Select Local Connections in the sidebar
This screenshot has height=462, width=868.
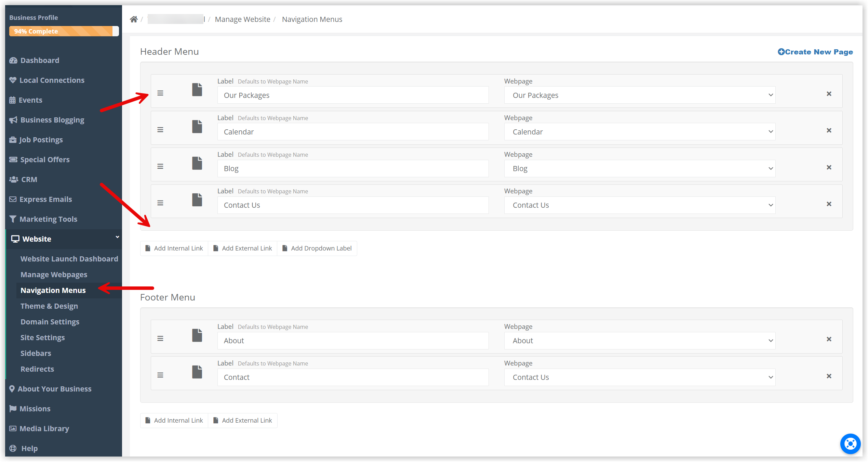coord(52,80)
